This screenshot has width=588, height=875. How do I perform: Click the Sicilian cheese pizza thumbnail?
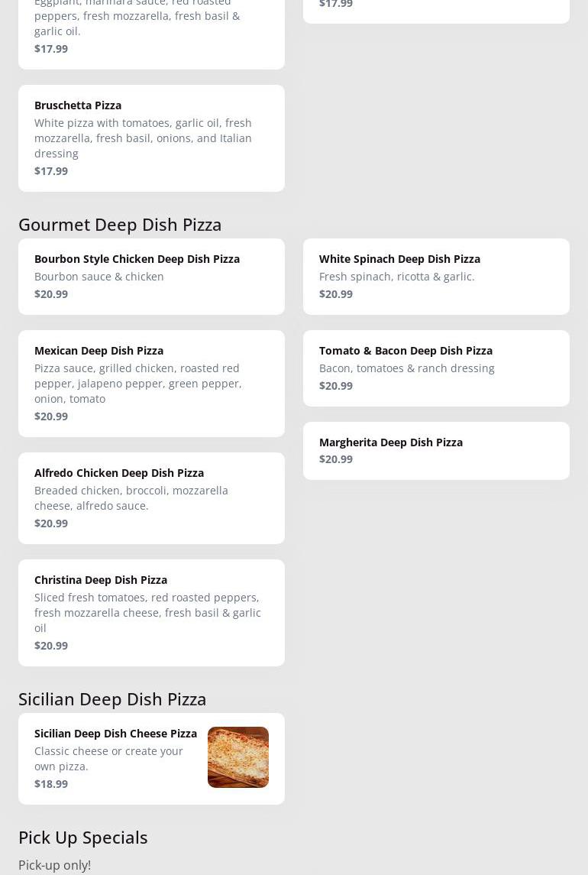pyautogui.click(x=238, y=757)
